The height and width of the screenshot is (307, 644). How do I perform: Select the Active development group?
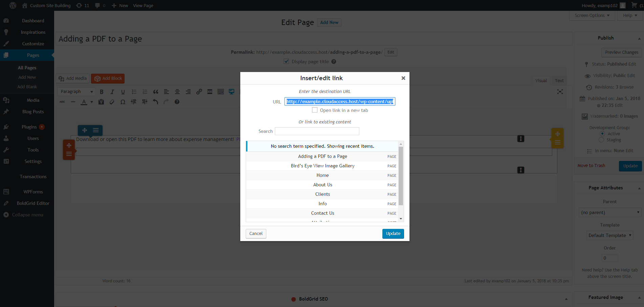[602, 134]
